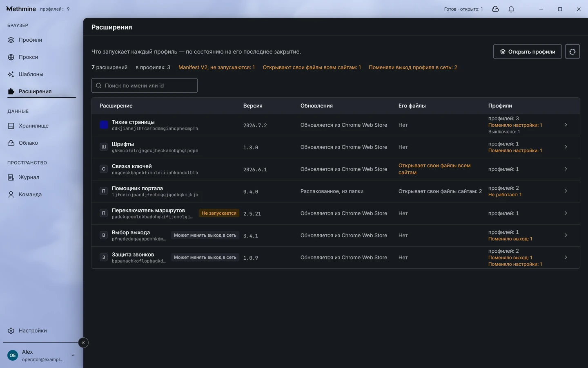Image resolution: width=588 pixels, height=368 pixels.
Task: Filter by Открывают свои файлы всем сайтам
Action: pyautogui.click(x=312, y=67)
